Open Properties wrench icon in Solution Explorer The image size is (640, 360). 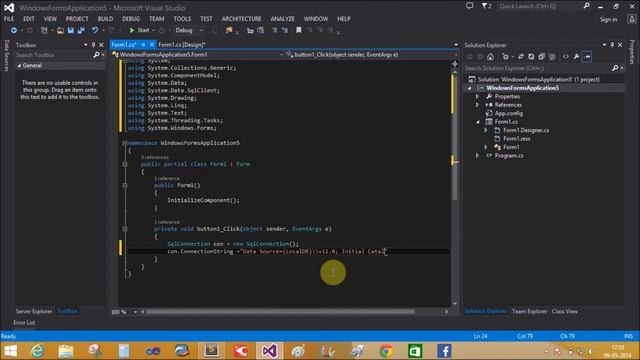(x=576, y=57)
